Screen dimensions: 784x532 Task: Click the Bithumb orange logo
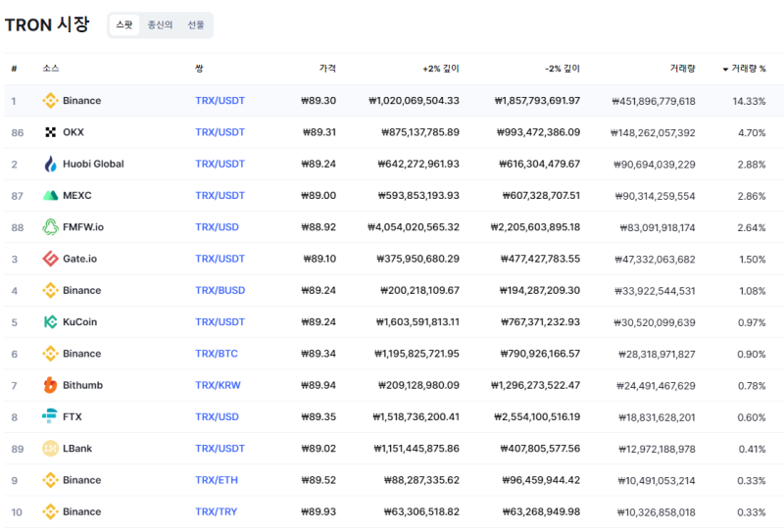click(x=51, y=385)
